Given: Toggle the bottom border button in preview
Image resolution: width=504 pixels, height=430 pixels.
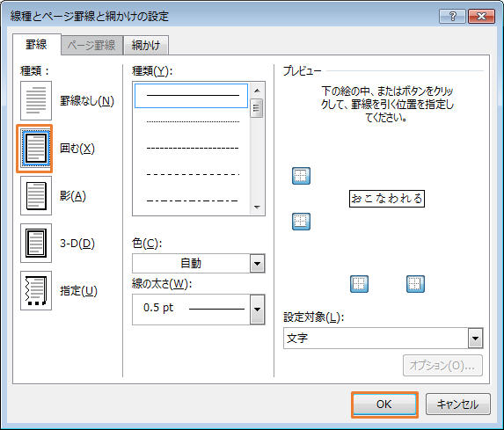Looking at the screenshot, I should click(301, 222).
